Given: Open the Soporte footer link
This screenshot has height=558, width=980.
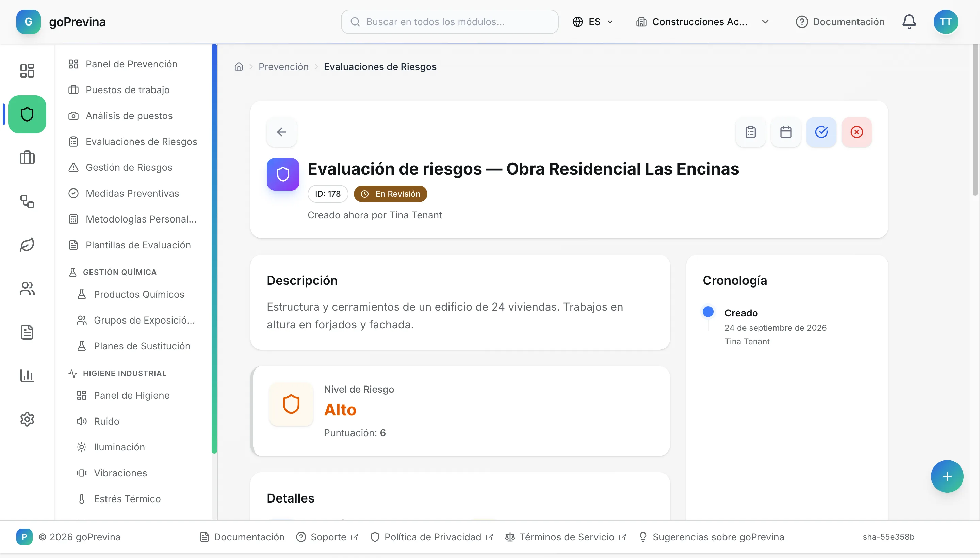Looking at the screenshot, I should click(327, 537).
